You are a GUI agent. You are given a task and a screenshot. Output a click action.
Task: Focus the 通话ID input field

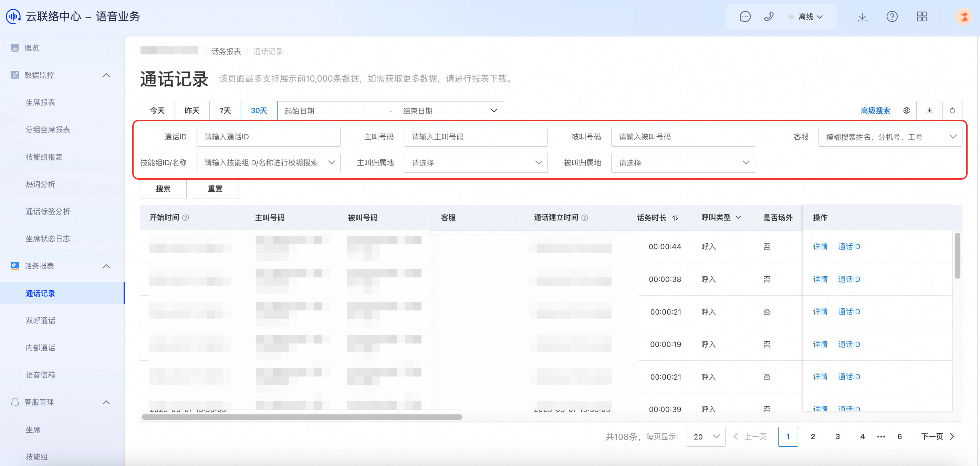pyautogui.click(x=268, y=137)
